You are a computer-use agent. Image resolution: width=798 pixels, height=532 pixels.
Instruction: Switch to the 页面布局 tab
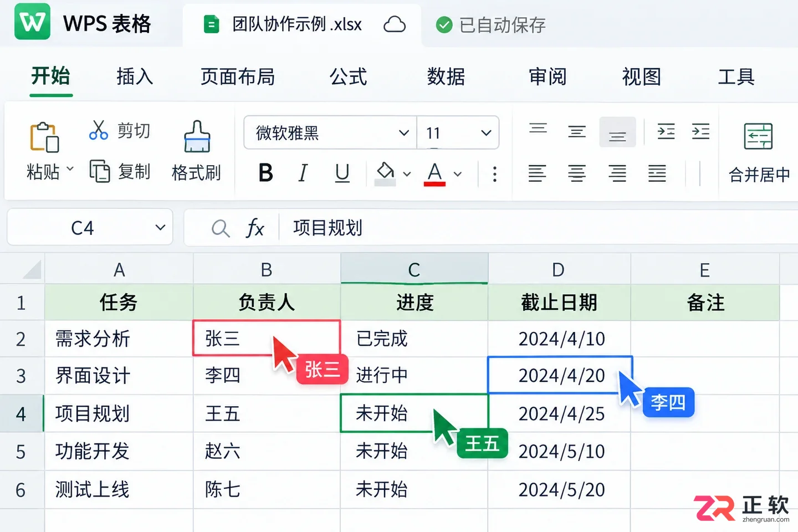[238, 76]
